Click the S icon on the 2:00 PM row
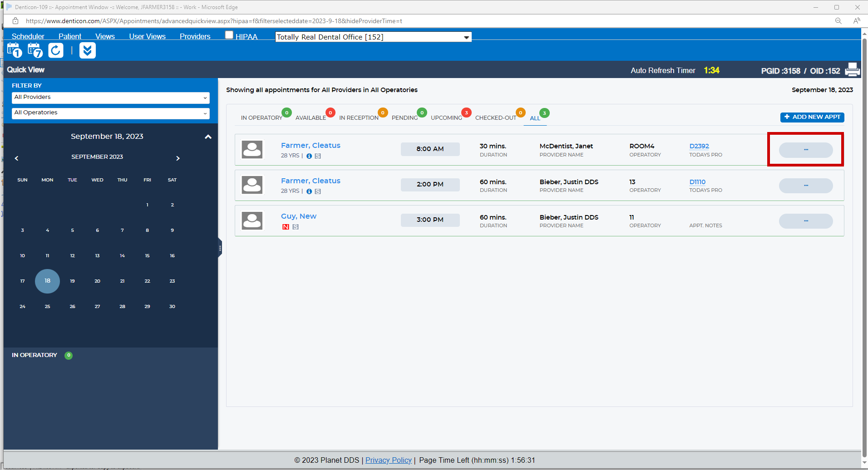Screen dimensions: 868x470 coord(318,191)
